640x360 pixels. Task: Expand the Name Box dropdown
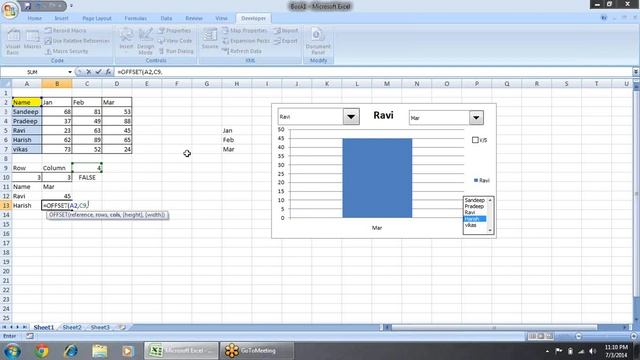pyautogui.click(x=70, y=72)
